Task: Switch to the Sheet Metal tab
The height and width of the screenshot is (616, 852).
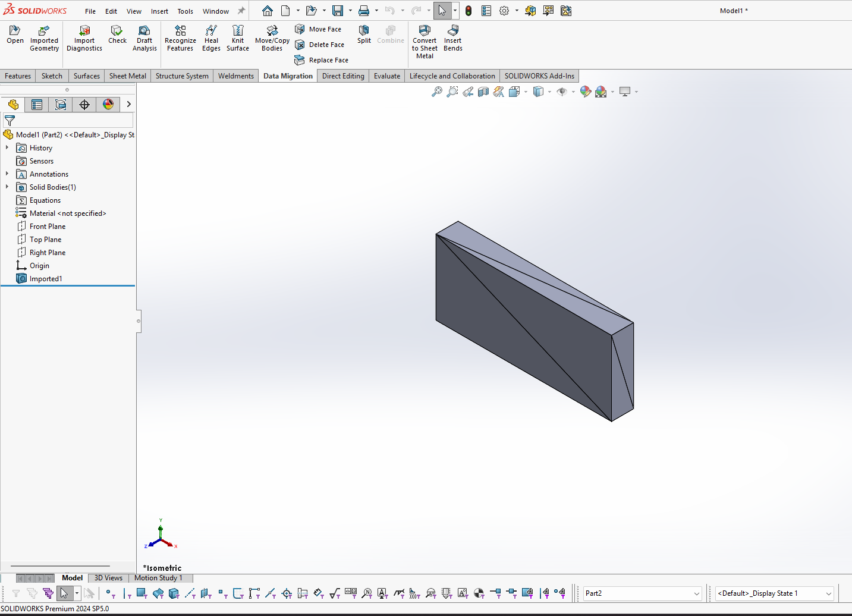Action: click(x=127, y=76)
